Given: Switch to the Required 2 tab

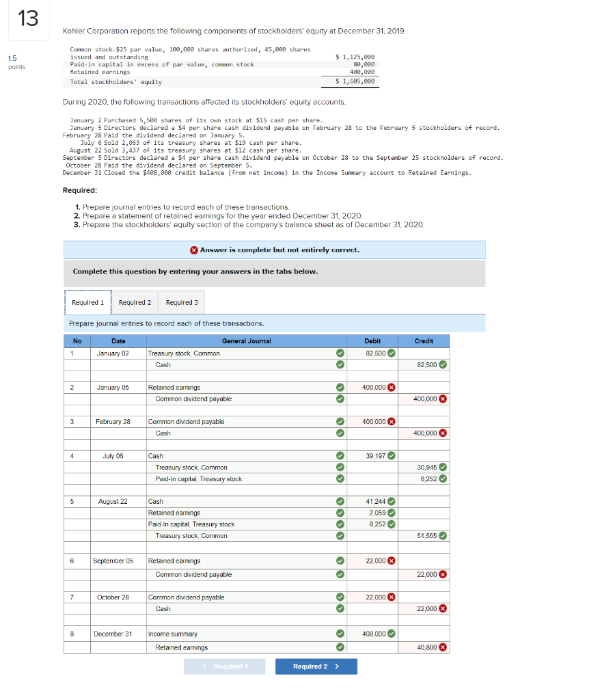Looking at the screenshot, I should click(135, 302).
